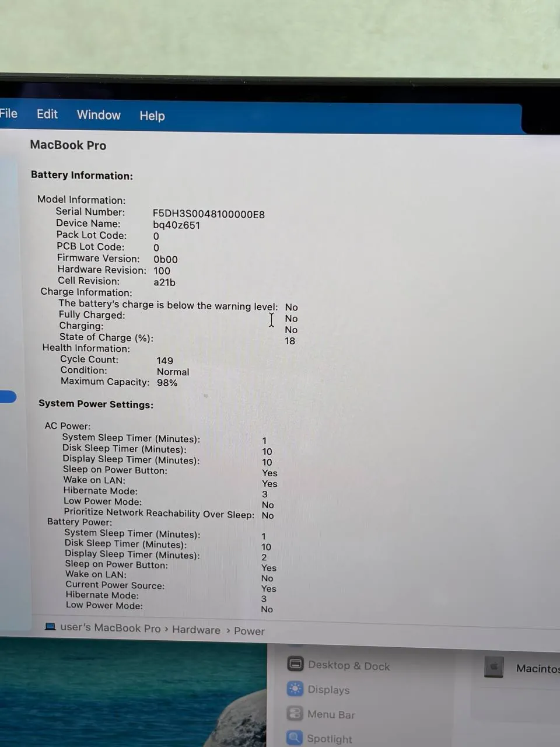
Task: Click the Current Power Source label
Action: (115, 585)
